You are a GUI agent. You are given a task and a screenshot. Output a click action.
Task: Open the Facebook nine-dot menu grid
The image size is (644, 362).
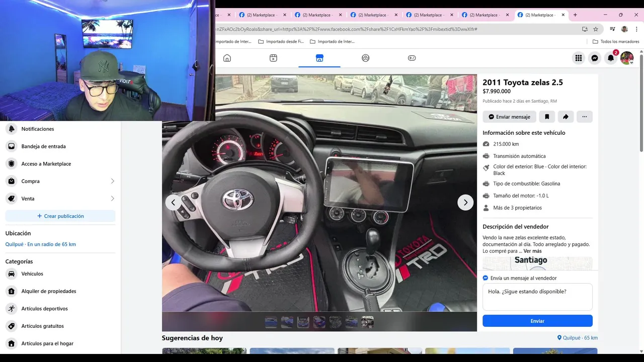[x=579, y=58]
